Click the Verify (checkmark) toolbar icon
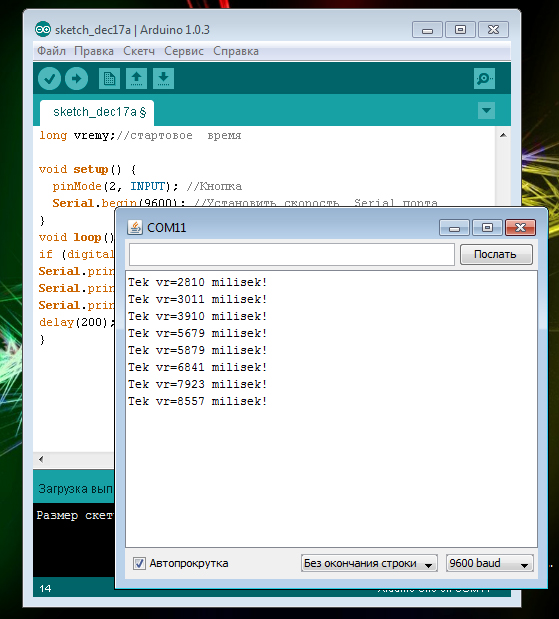The width and height of the screenshot is (559, 619). tap(49, 79)
